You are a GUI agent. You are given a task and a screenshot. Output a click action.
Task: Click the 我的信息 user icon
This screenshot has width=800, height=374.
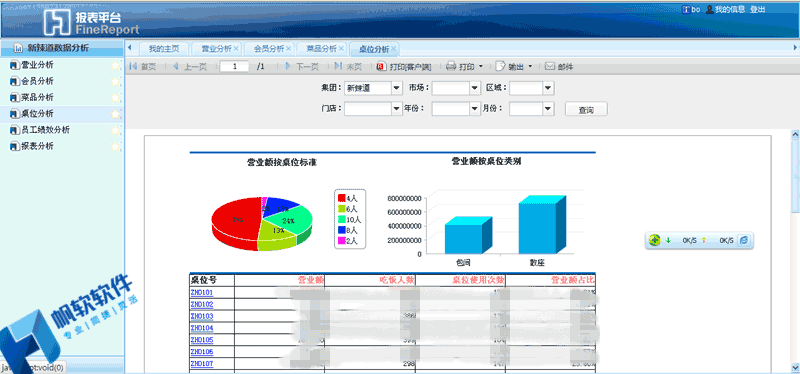tap(709, 9)
